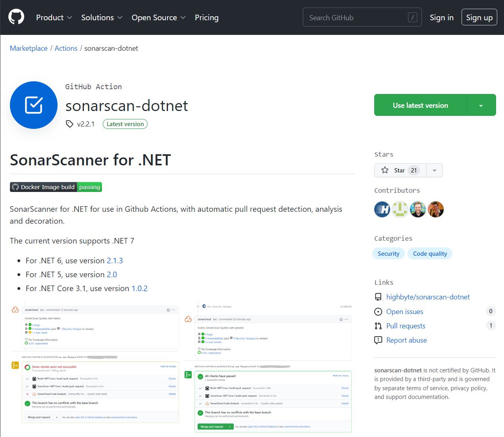The image size is (504, 437).
Task: Click the Latest version pill next to v2.2.1
Action: (125, 124)
